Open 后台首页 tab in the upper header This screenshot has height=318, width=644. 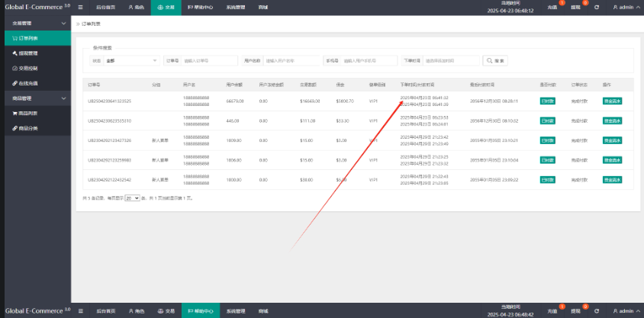[105, 8]
